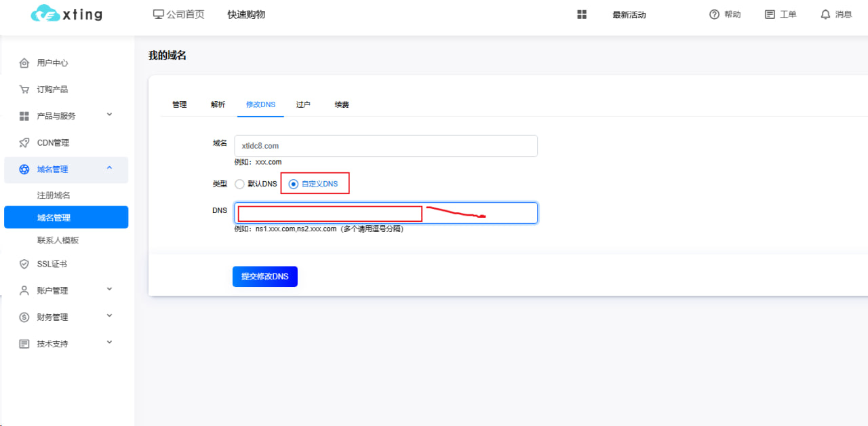Select the 默认DNS radio button
This screenshot has height=426, width=868.
click(x=239, y=184)
